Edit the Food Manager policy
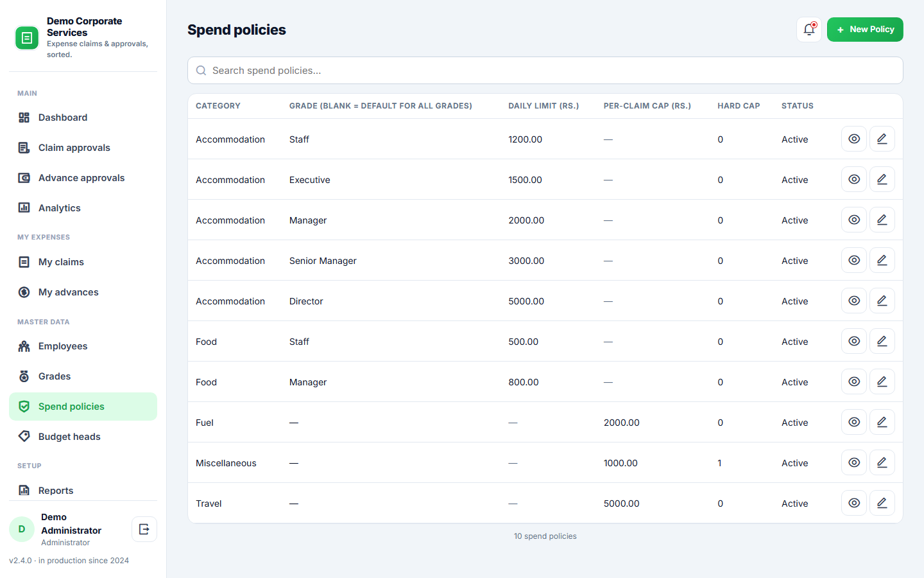This screenshot has width=924, height=578. (x=882, y=381)
